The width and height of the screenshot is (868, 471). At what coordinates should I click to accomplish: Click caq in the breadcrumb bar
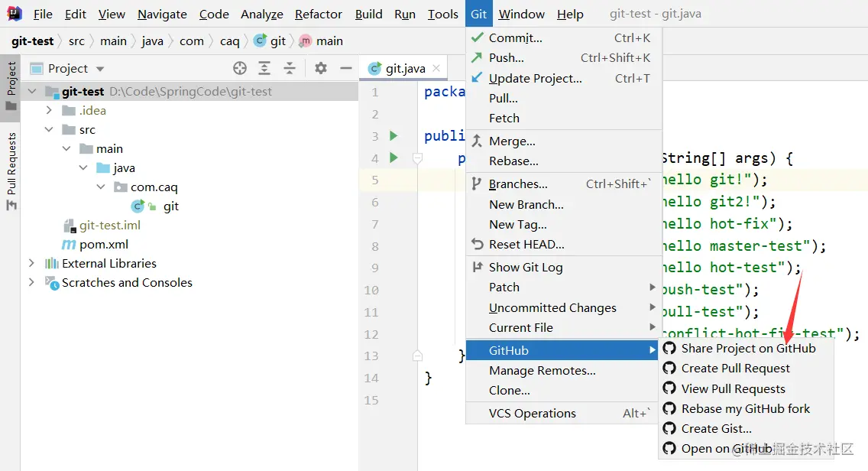[x=229, y=41]
